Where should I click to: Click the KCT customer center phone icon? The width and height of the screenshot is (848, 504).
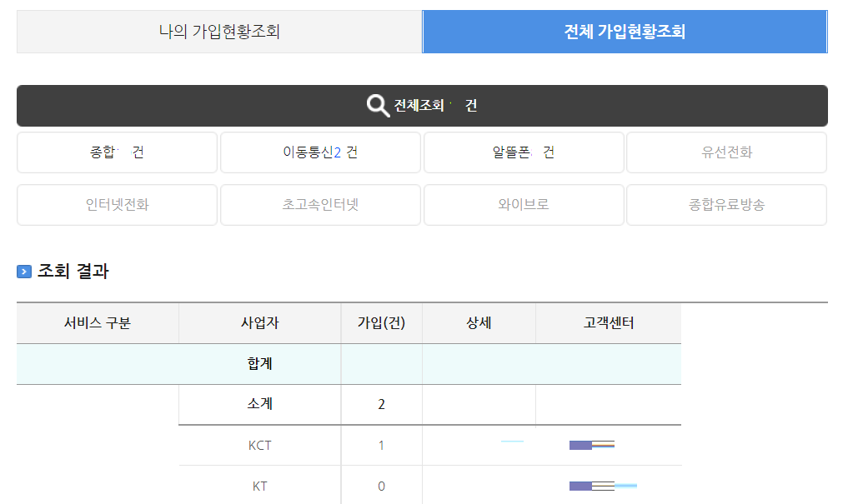coord(592,445)
